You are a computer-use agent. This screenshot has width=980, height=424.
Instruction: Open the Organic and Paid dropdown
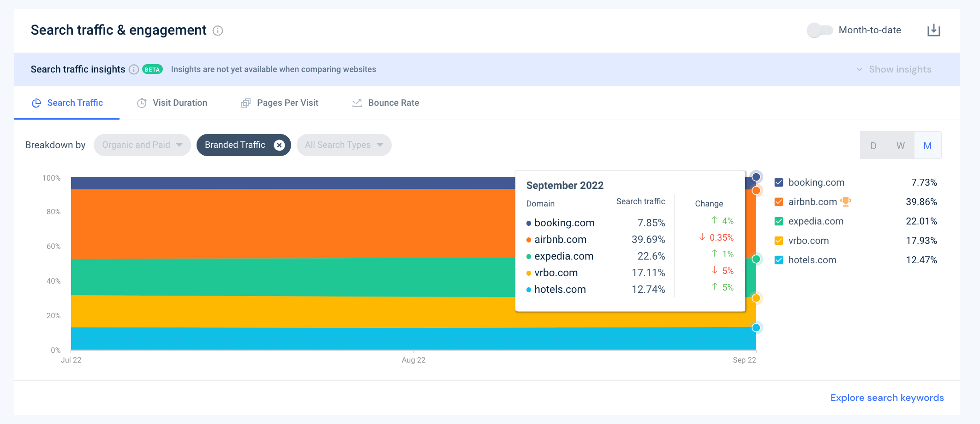pyautogui.click(x=142, y=145)
